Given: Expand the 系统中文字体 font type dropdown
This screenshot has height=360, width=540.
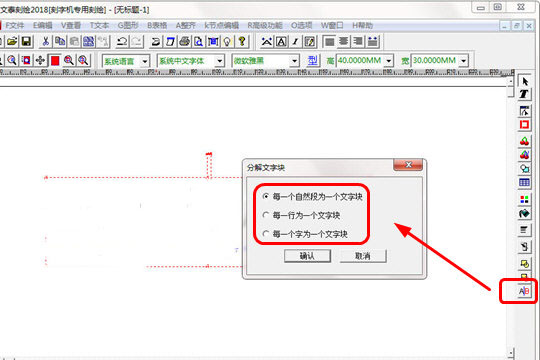Looking at the screenshot, I should (x=219, y=61).
